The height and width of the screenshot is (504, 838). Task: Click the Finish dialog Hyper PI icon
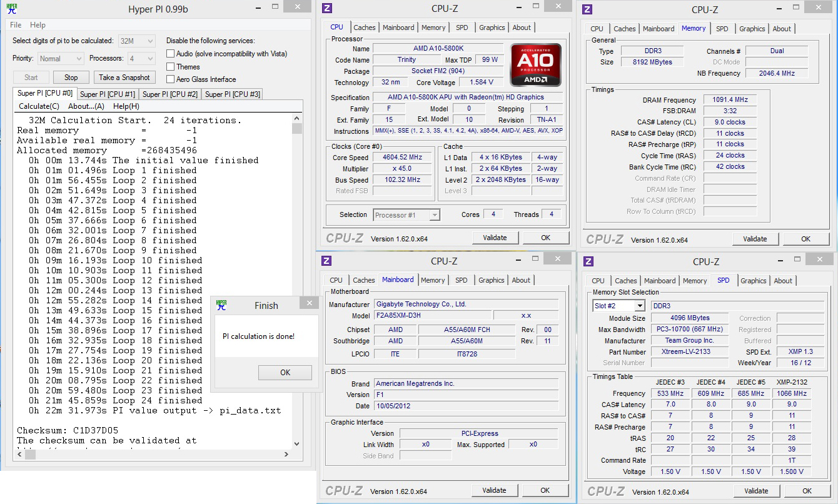coord(221,305)
